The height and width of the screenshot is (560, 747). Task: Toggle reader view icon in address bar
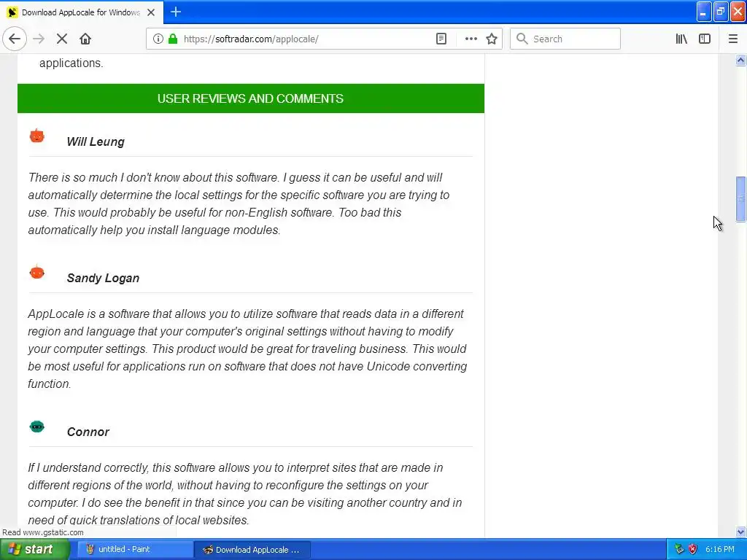(441, 39)
